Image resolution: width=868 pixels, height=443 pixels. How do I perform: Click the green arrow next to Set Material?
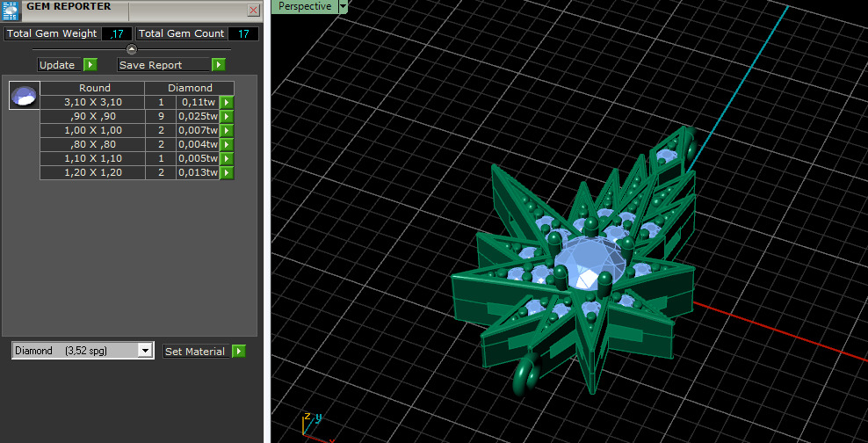(239, 351)
